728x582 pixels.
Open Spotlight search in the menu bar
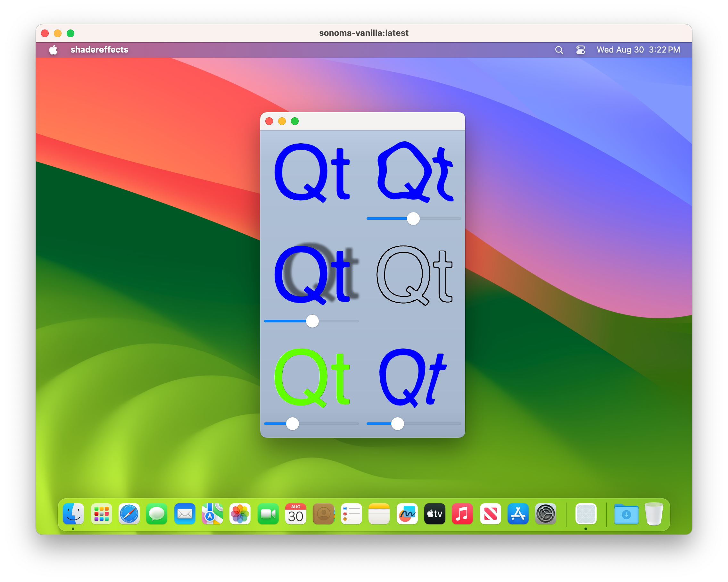[x=559, y=50]
